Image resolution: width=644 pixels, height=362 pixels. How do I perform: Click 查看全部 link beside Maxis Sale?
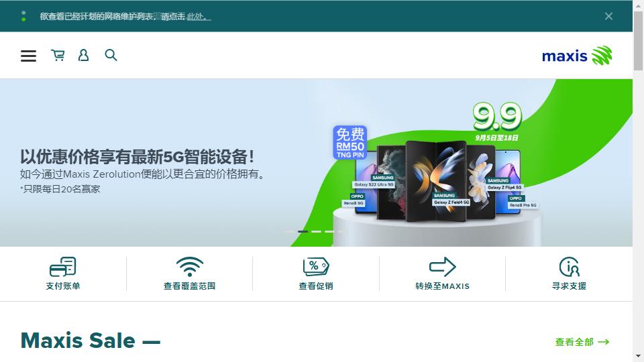(x=582, y=342)
